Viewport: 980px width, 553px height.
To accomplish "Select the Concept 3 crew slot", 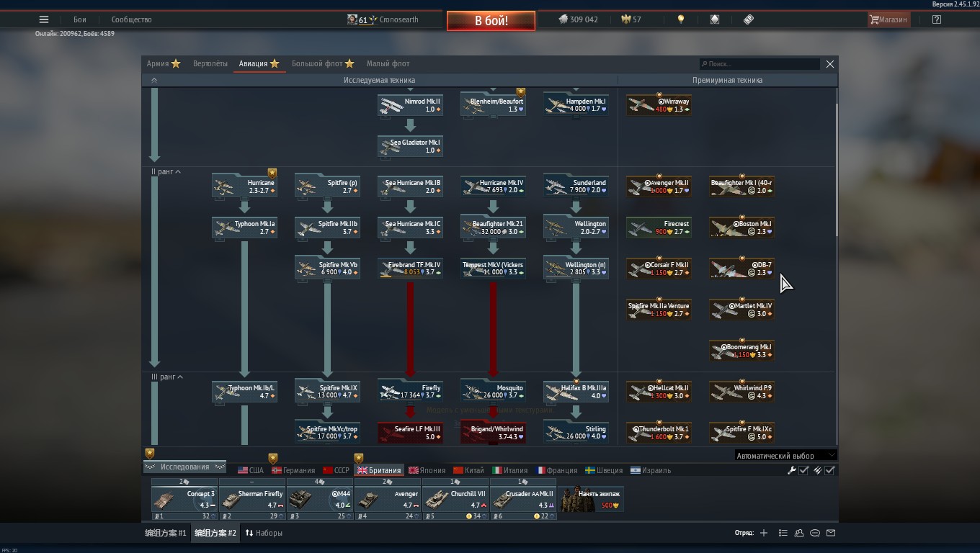I will (184, 499).
